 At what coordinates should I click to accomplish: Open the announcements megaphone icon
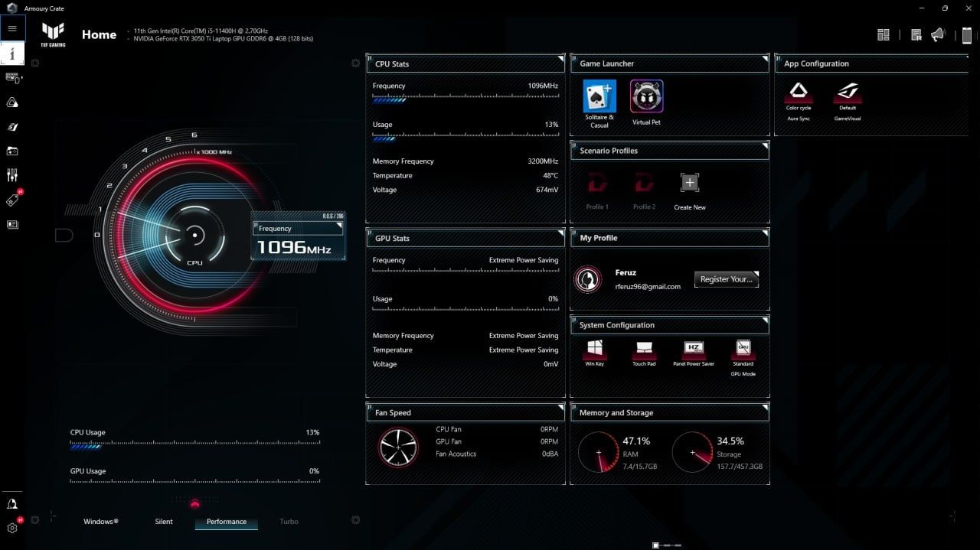(938, 34)
